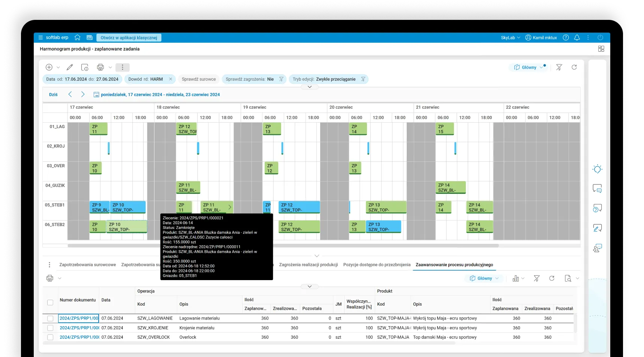This screenshot has height=357, width=644.
Task: Click the lightbulb icon in right sidebar
Action: [x=597, y=169]
